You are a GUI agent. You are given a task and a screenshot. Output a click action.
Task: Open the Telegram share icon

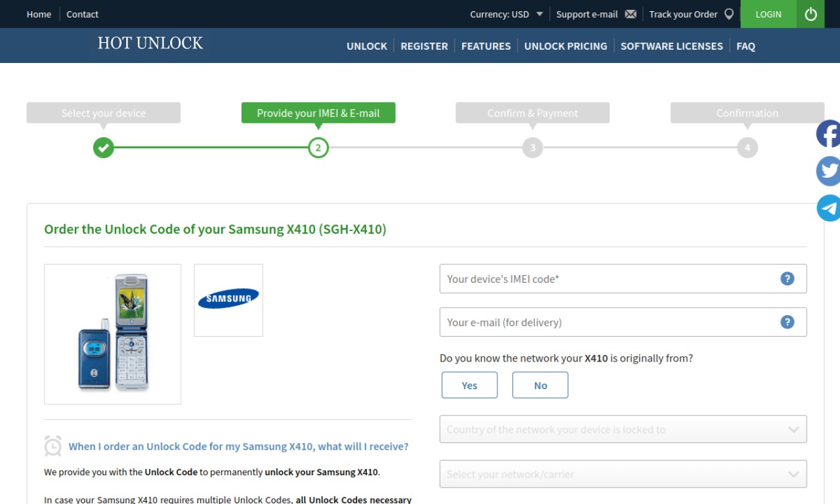pyautogui.click(x=828, y=208)
